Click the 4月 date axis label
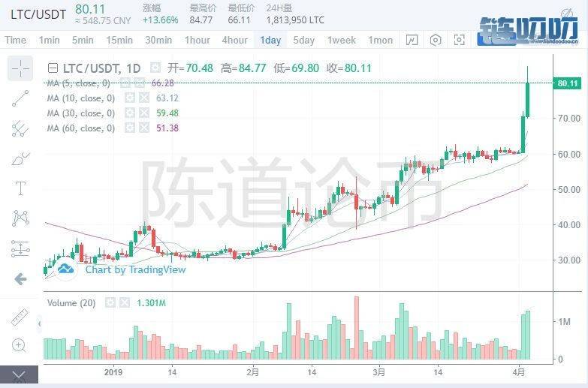The width and height of the screenshot is (588, 388). (x=519, y=372)
